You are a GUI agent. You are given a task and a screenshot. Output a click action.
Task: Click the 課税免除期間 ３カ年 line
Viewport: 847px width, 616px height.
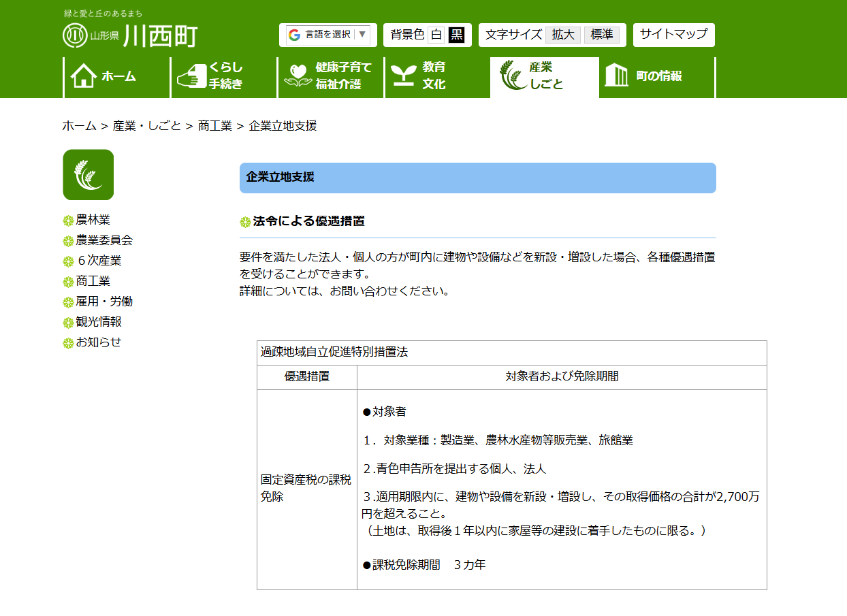coord(423,565)
